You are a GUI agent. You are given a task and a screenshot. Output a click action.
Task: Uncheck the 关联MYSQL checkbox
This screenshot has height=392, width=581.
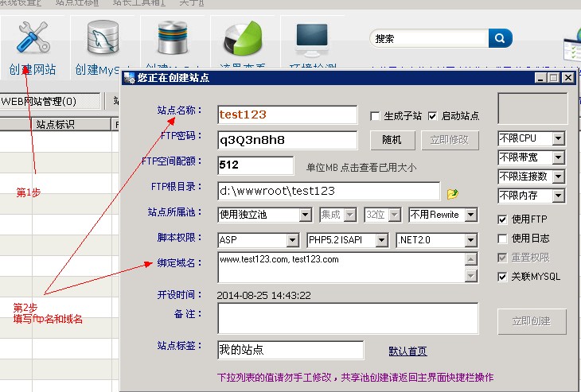(x=502, y=277)
